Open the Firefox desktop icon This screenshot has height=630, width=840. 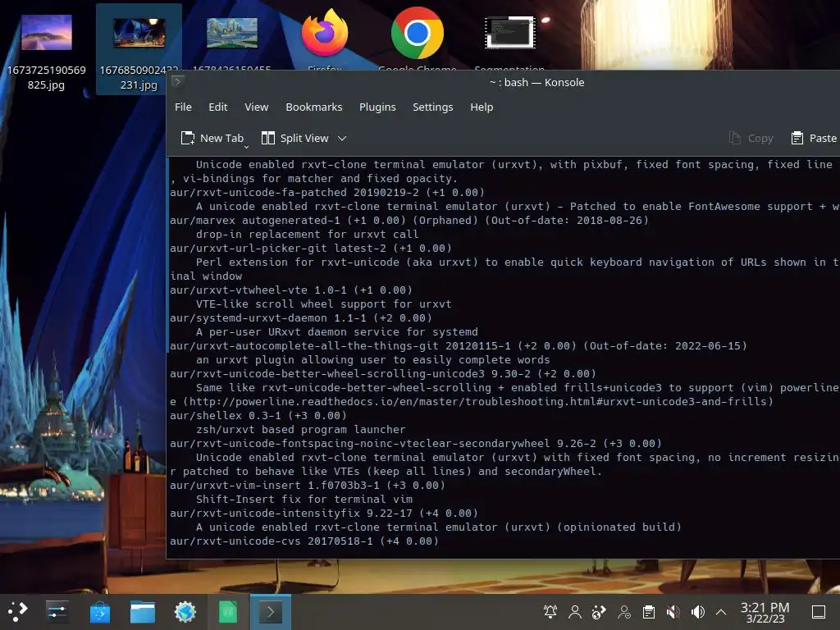click(325, 33)
